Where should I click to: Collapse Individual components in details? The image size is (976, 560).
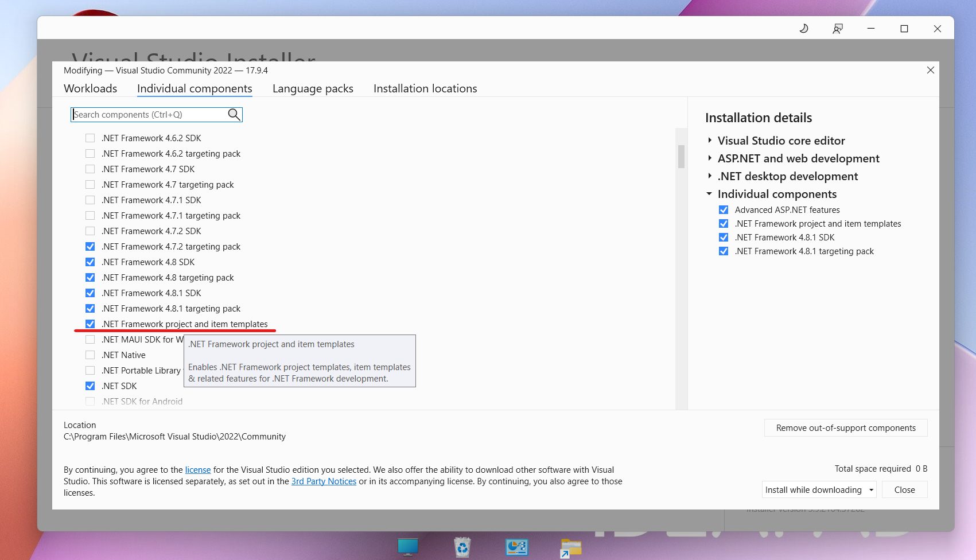pyautogui.click(x=709, y=194)
